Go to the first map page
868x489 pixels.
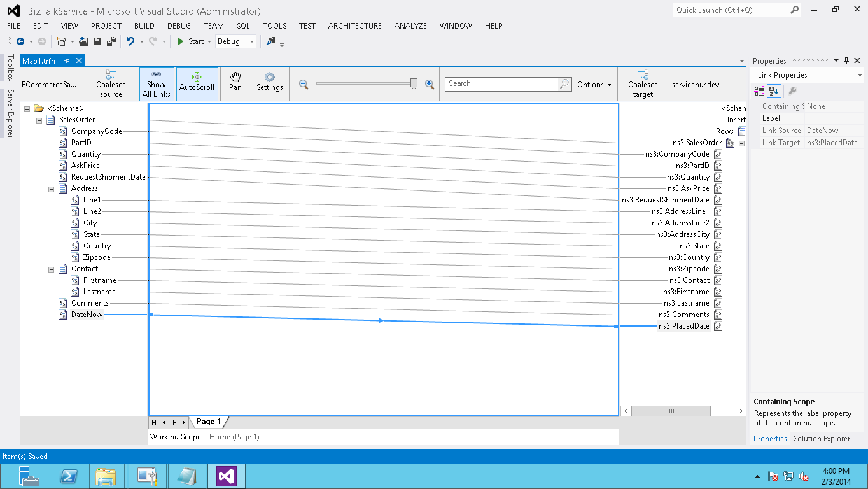click(154, 422)
